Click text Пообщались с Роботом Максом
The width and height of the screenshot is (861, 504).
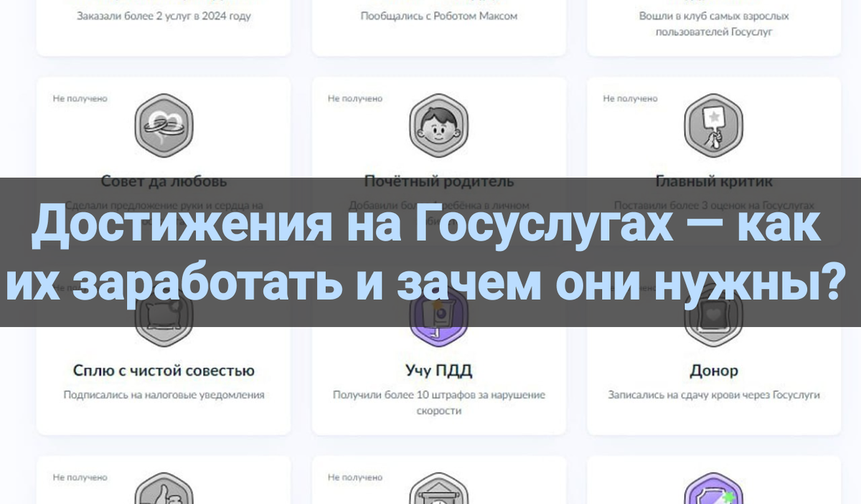tap(439, 16)
